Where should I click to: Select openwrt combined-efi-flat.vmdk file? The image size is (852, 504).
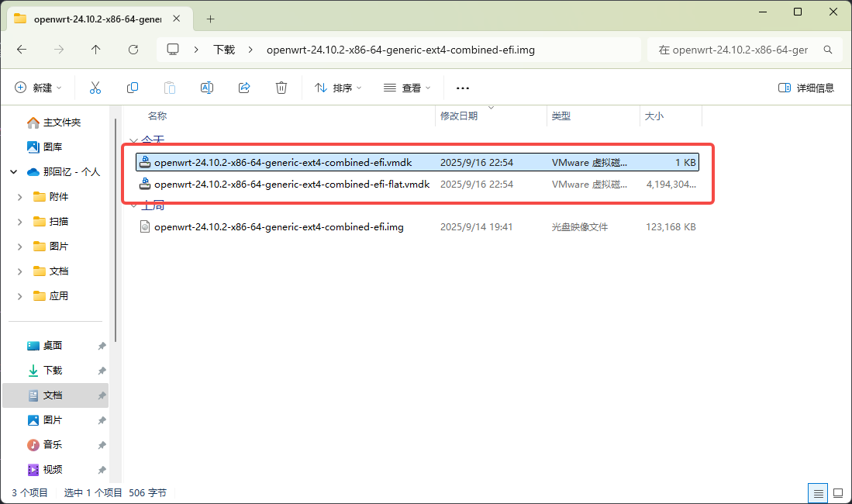tap(417, 185)
